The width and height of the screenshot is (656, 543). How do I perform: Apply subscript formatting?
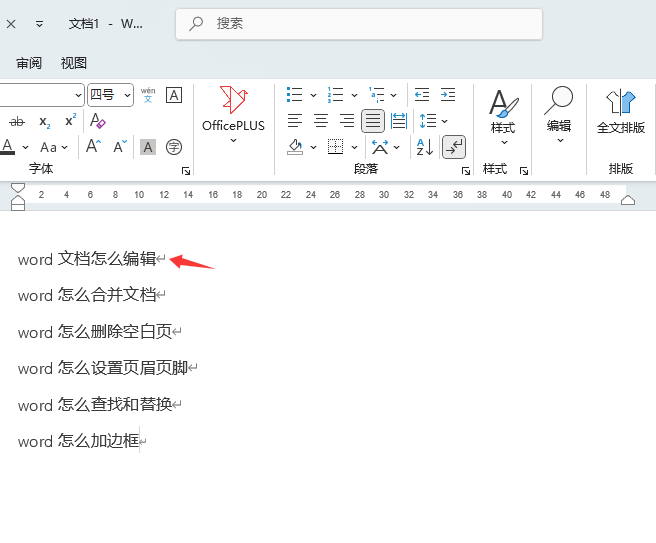click(45, 122)
